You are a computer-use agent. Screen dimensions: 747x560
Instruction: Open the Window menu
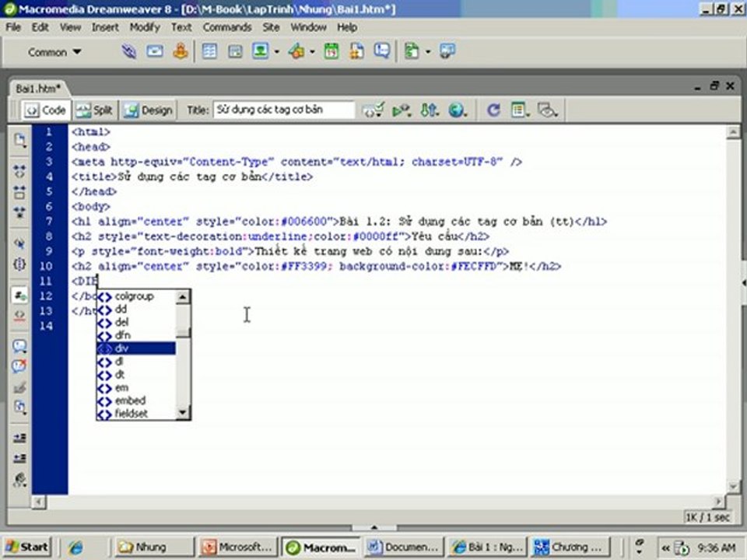(x=309, y=27)
